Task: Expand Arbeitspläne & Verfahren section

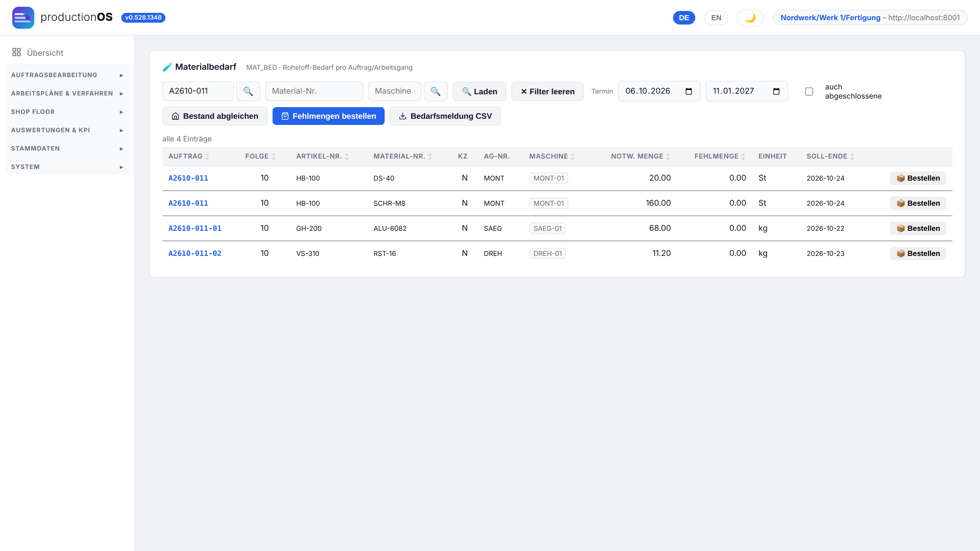Action: tap(67, 93)
